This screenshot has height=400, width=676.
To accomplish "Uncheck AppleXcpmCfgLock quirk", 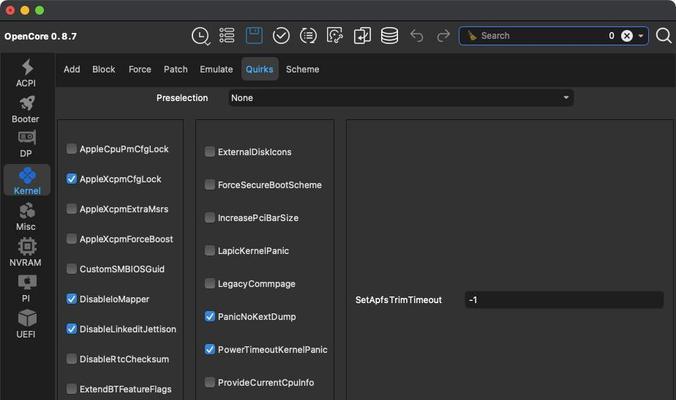I will pyautogui.click(x=72, y=179).
